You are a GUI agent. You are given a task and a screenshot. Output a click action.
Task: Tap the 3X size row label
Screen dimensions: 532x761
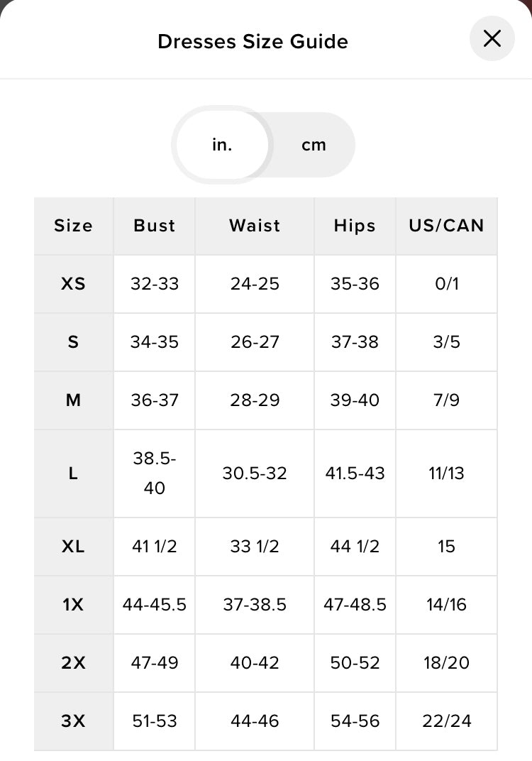[x=73, y=721]
